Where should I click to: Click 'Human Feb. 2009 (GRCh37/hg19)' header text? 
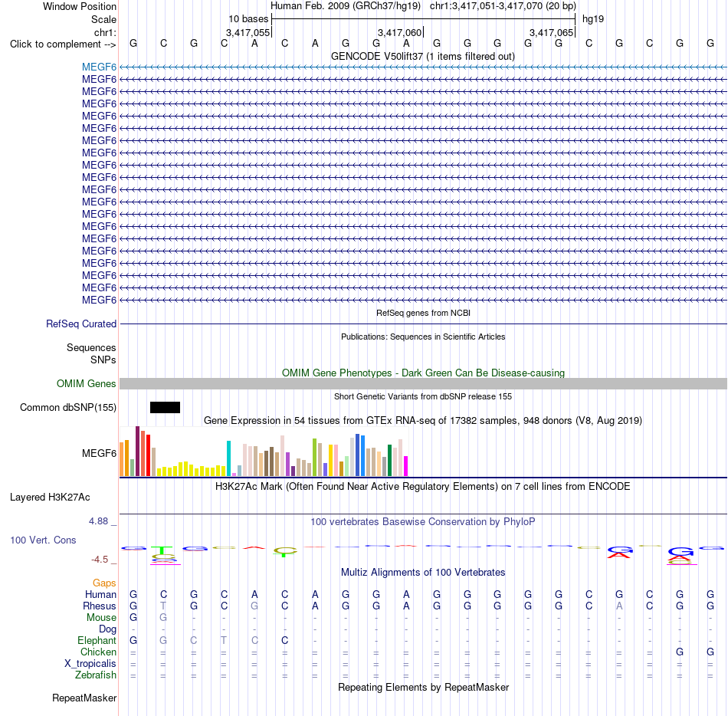[x=346, y=6]
